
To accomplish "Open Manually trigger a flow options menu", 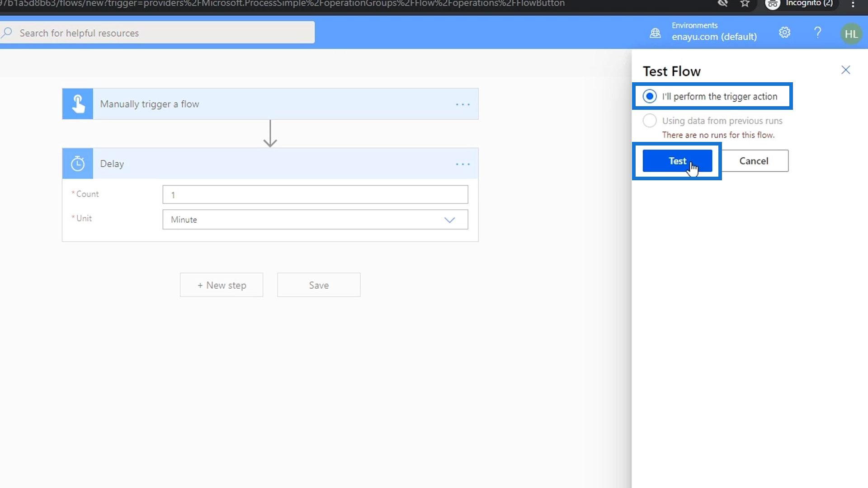I will [x=462, y=104].
